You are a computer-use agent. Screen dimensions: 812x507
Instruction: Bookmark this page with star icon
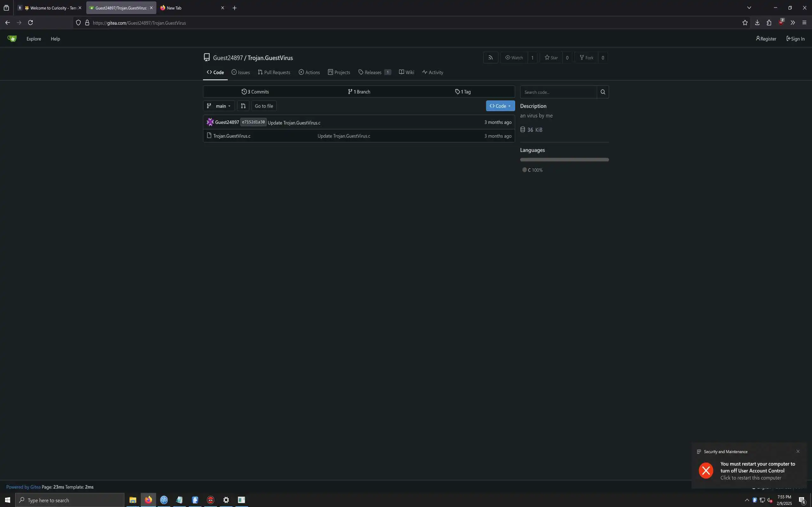pos(744,23)
